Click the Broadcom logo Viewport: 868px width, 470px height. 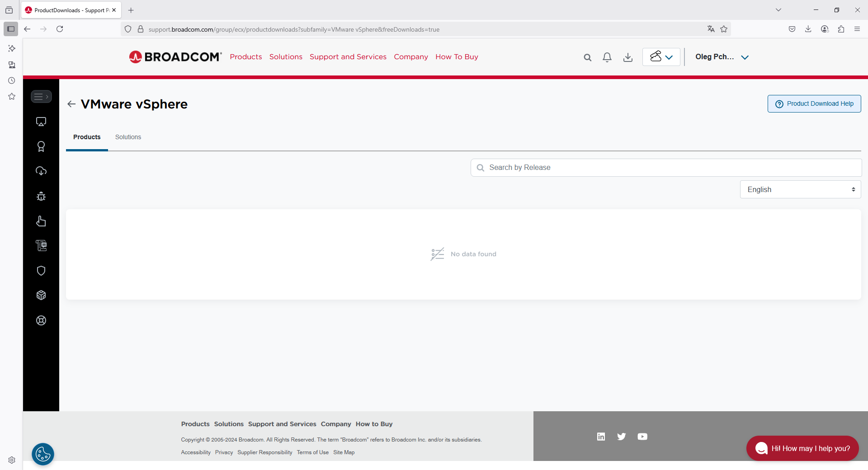[175, 57]
